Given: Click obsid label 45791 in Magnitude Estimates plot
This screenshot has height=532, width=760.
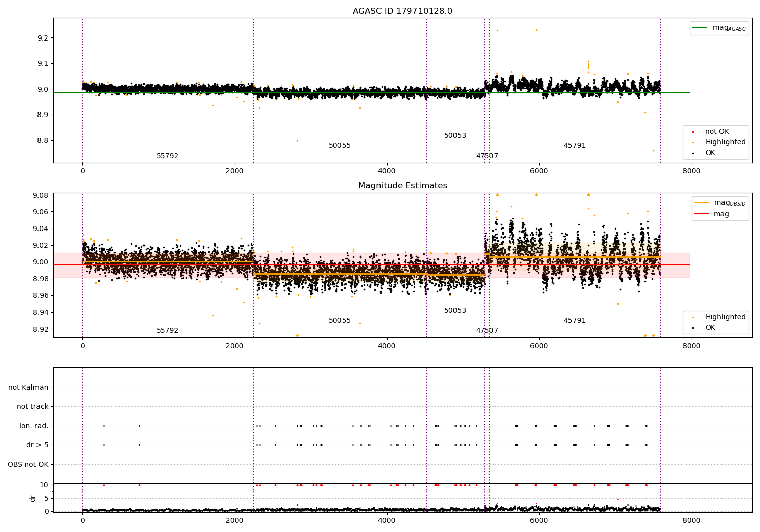Looking at the screenshot, I should (575, 321).
